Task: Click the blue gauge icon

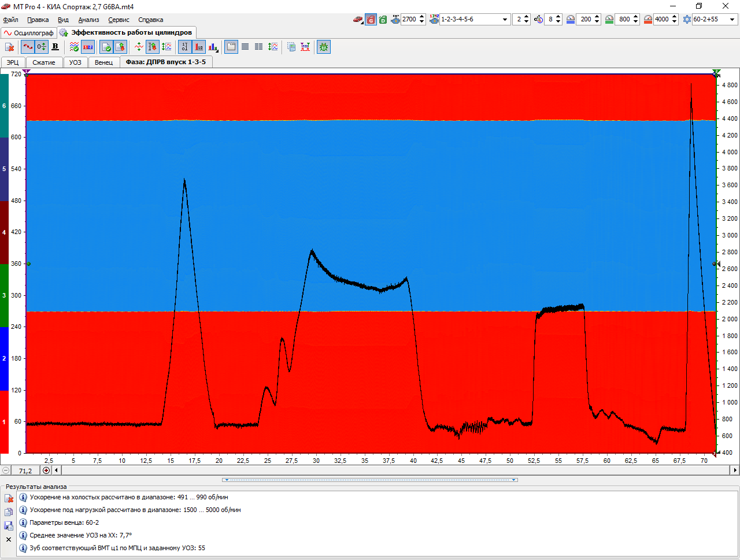Action: (571, 19)
